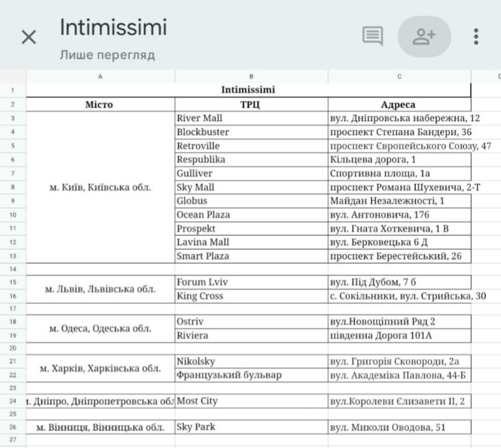The height and width of the screenshot is (448, 501).
Task: Select column C header
Action: click(x=399, y=77)
